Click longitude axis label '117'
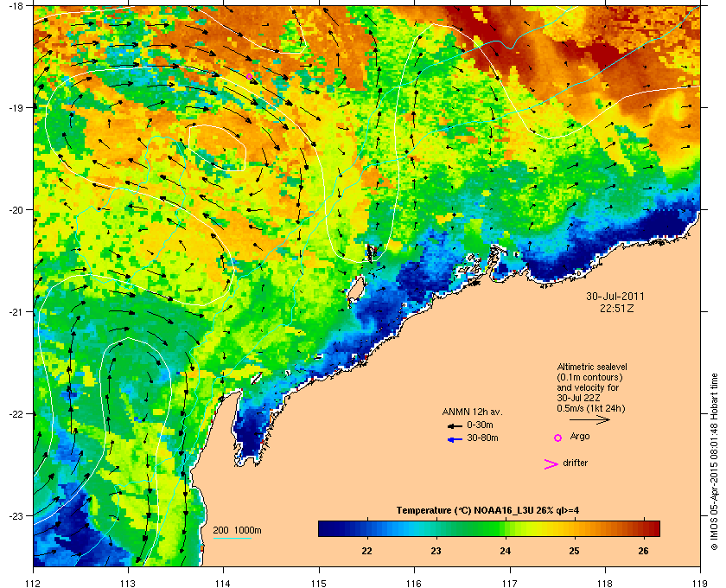Screen dimensions: 726x588 pyautogui.click(x=509, y=583)
